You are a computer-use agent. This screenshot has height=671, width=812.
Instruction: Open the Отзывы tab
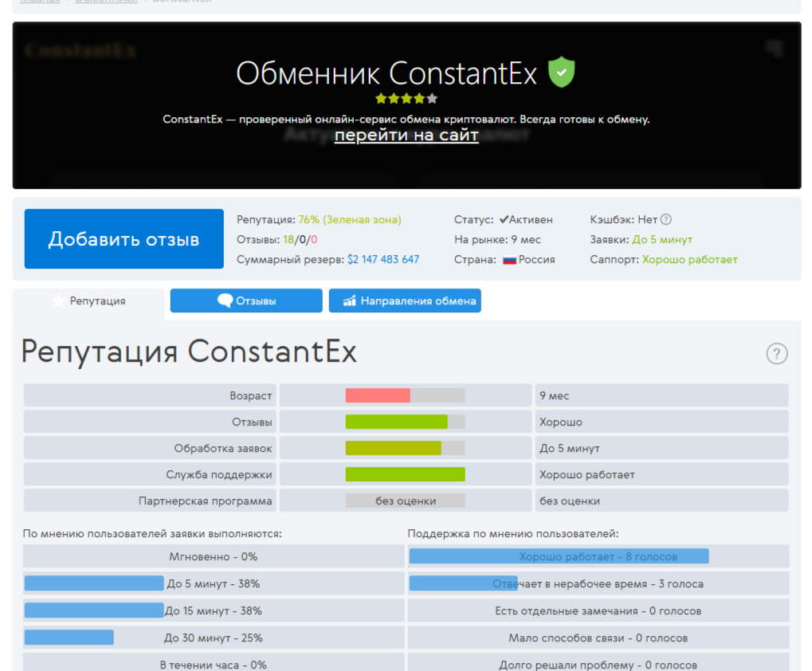click(246, 300)
